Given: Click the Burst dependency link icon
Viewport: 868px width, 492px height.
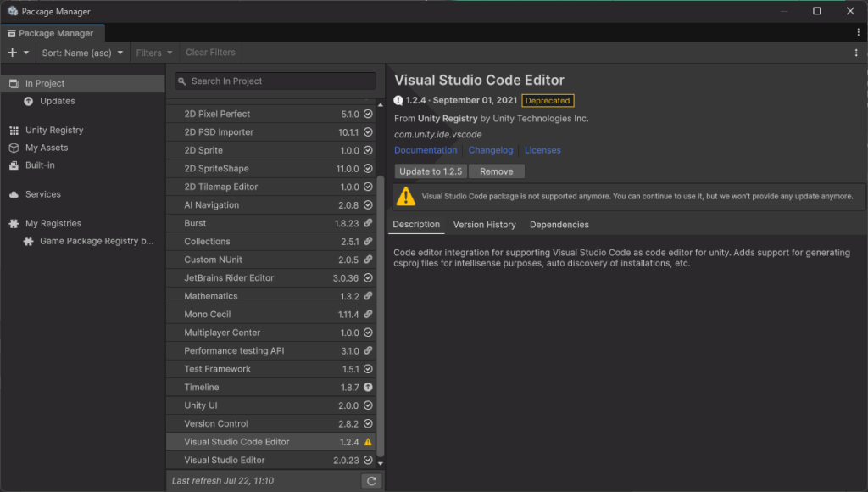Looking at the screenshot, I should coord(368,223).
